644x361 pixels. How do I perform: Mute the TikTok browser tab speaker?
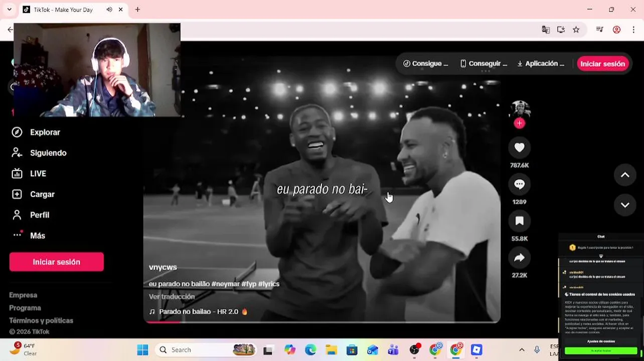109,10
